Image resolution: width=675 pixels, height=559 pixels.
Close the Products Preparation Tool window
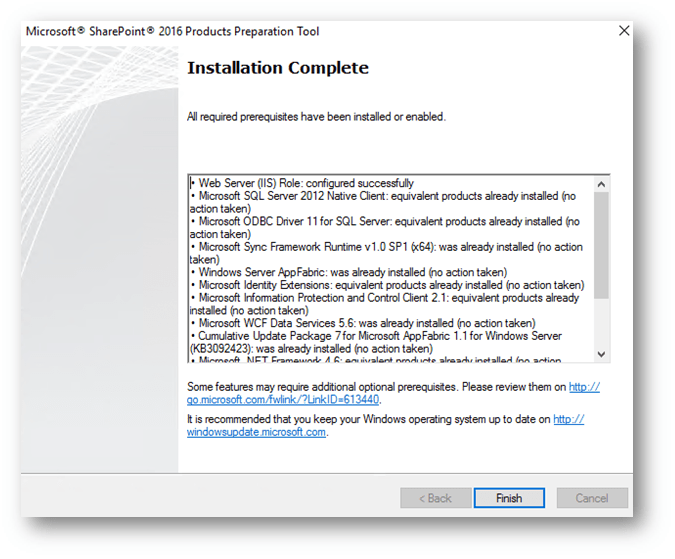(624, 31)
